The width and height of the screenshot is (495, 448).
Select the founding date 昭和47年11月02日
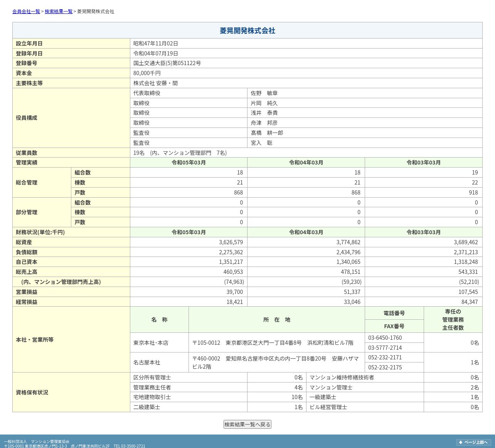[156, 44]
